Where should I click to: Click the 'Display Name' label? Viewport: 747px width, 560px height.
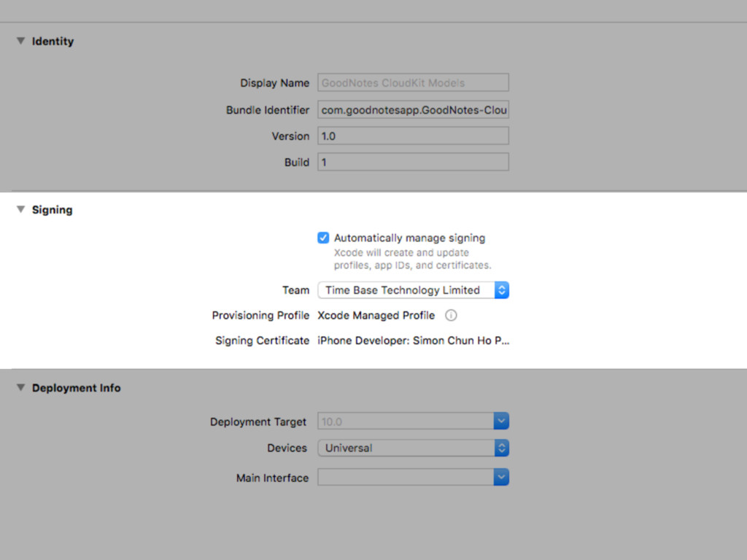click(x=274, y=83)
